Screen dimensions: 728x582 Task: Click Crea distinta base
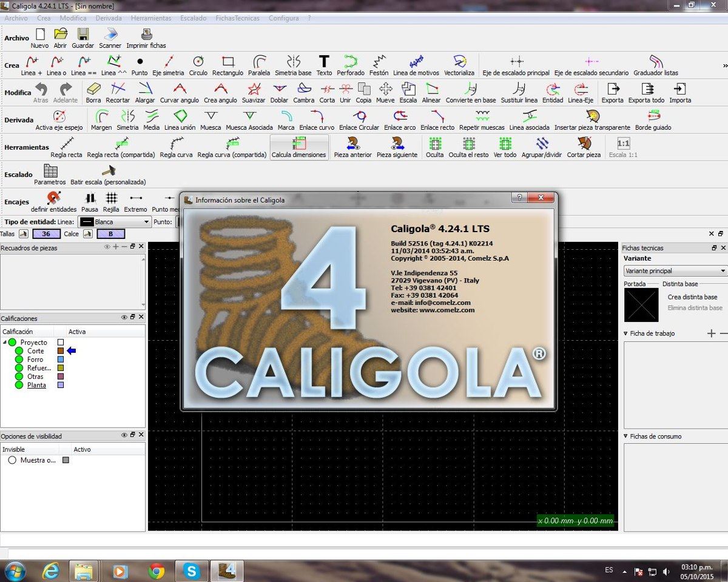click(x=692, y=297)
